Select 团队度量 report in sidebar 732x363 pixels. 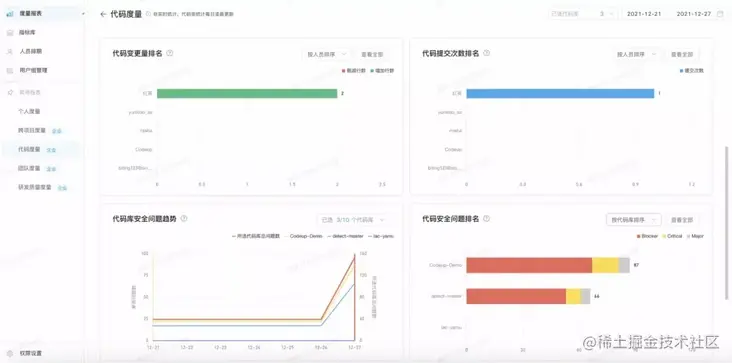pos(29,168)
